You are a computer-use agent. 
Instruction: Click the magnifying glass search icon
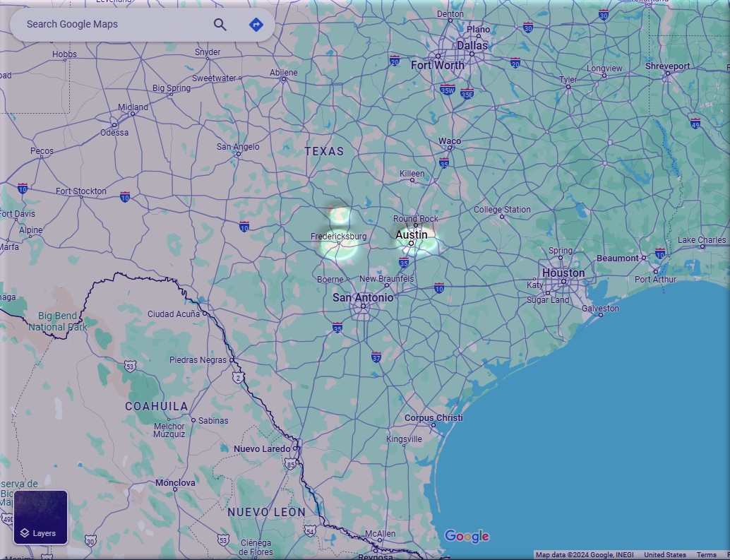tap(220, 25)
